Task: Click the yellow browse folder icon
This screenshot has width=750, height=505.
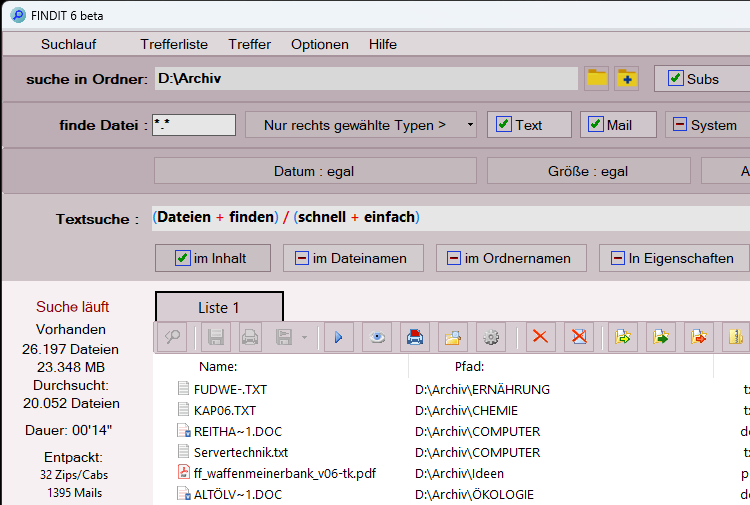Action: pyautogui.click(x=597, y=79)
